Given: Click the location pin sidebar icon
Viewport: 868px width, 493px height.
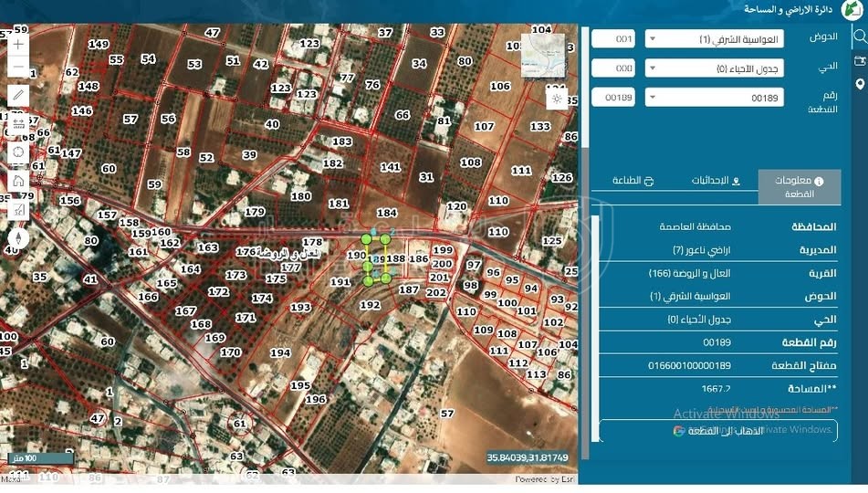Looking at the screenshot, I should coord(859,84).
